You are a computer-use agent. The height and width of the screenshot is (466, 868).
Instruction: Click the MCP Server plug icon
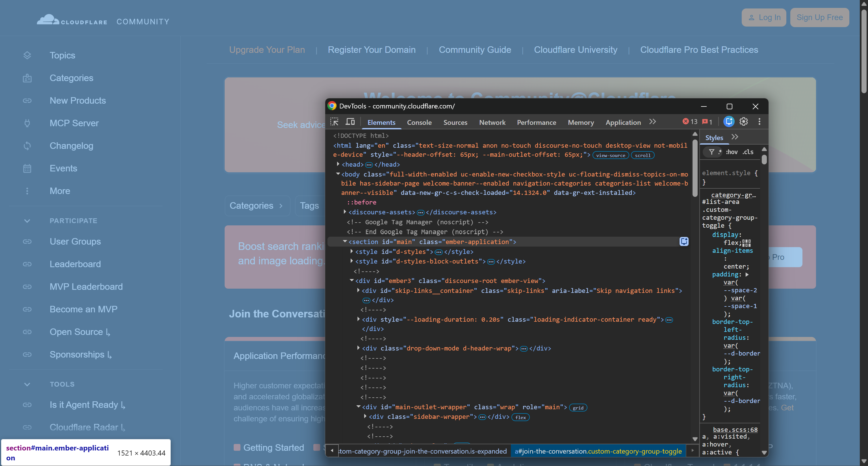point(27,123)
